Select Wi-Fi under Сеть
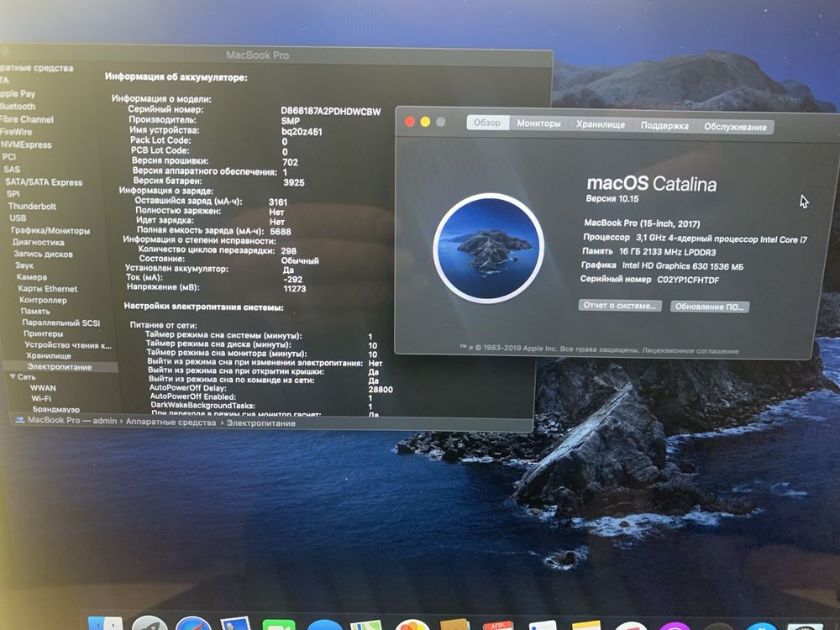Image resolution: width=840 pixels, height=630 pixels. click(40, 398)
